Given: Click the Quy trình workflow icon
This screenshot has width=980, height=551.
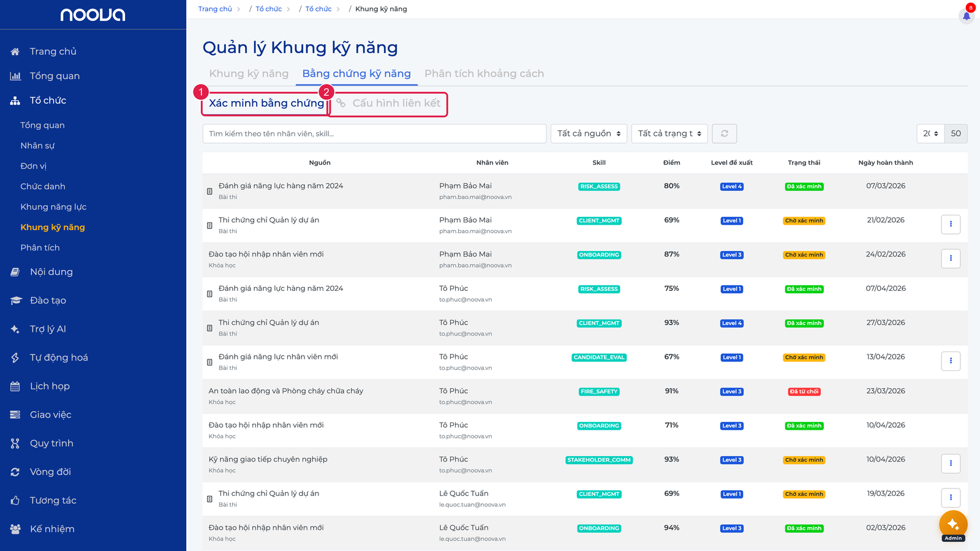Looking at the screenshot, I should pos(15,443).
